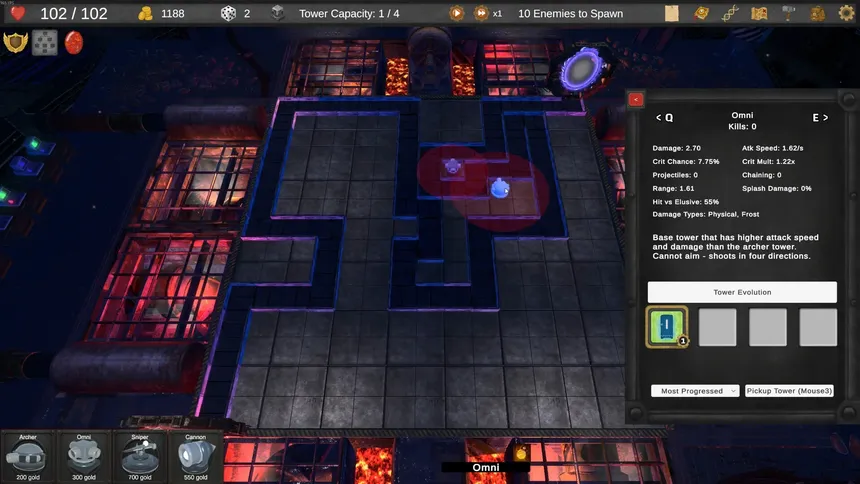860x484 pixels.
Task: Click Pickup Tower (Mouse3) button
Action: coord(789,391)
